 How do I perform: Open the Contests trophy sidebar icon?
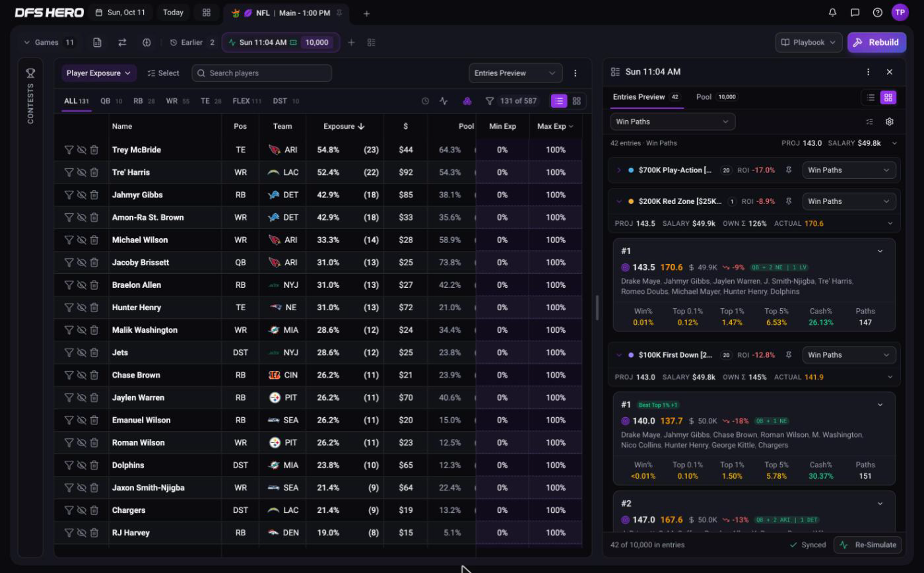click(30, 73)
